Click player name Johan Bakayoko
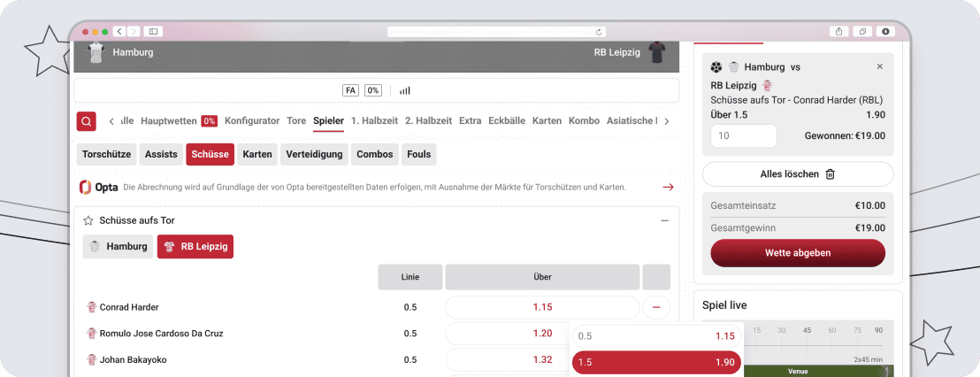This screenshot has height=377, width=980. 134,359
